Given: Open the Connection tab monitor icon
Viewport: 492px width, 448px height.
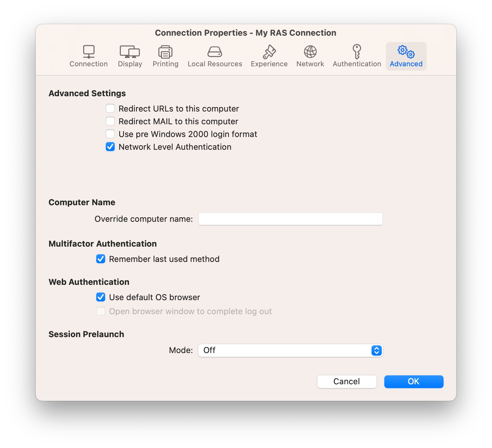Looking at the screenshot, I should click(89, 52).
